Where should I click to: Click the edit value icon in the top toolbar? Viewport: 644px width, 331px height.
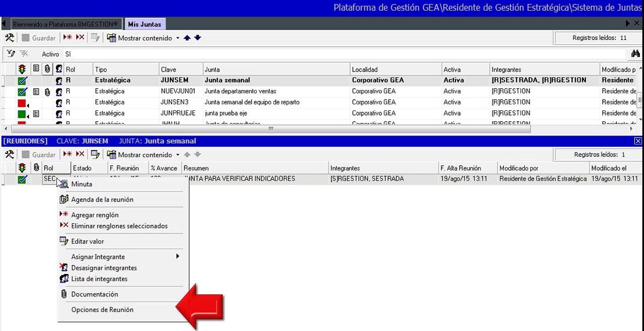click(95, 38)
